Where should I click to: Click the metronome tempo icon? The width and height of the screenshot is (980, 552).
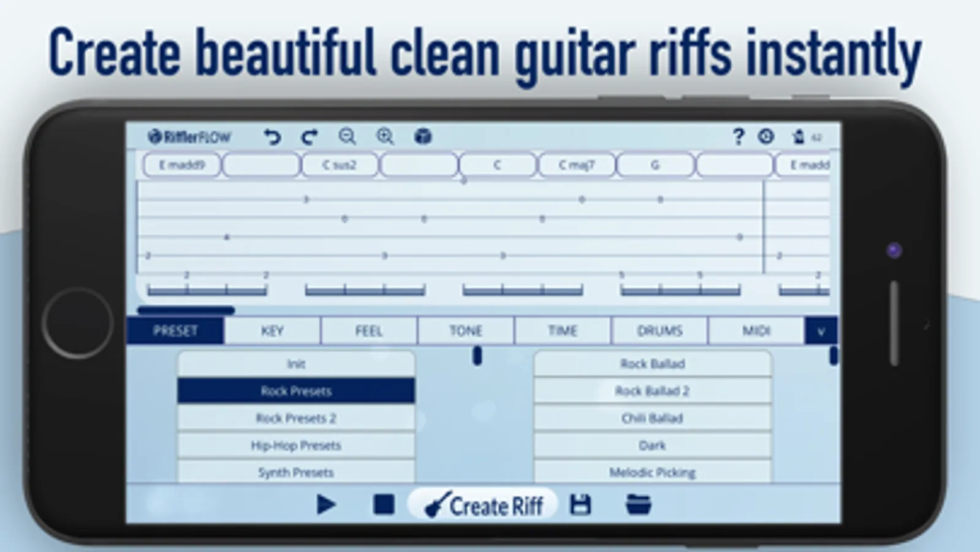point(798,136)
